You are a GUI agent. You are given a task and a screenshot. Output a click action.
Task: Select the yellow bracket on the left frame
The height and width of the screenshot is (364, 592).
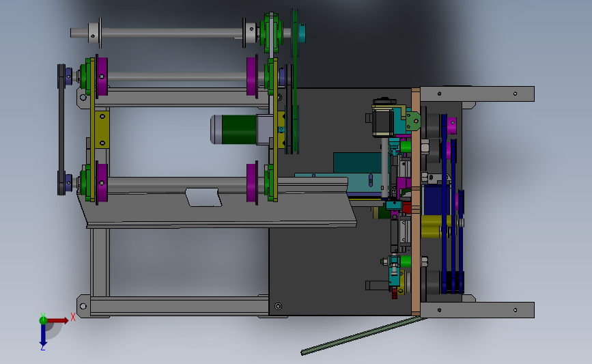coord(102,130)
